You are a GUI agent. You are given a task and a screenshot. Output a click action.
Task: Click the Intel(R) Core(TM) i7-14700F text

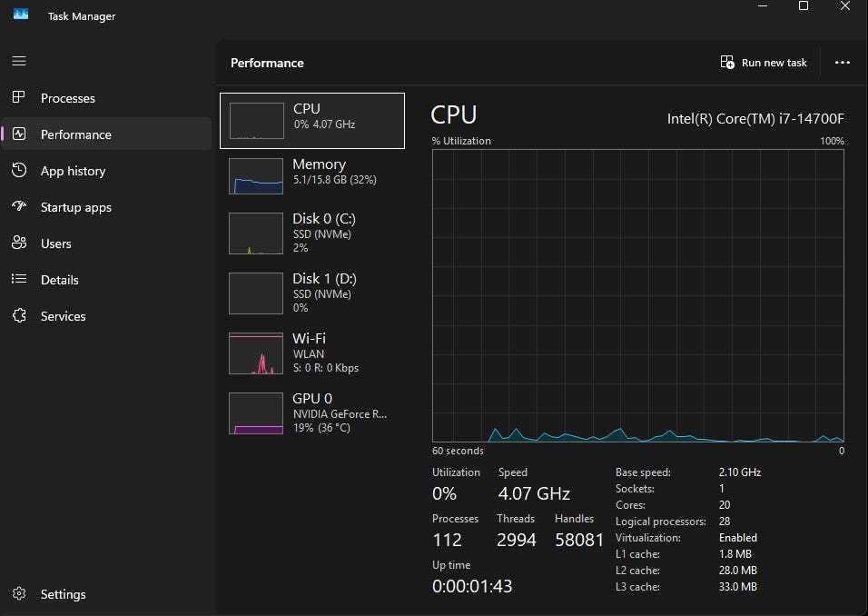point(755,118)
